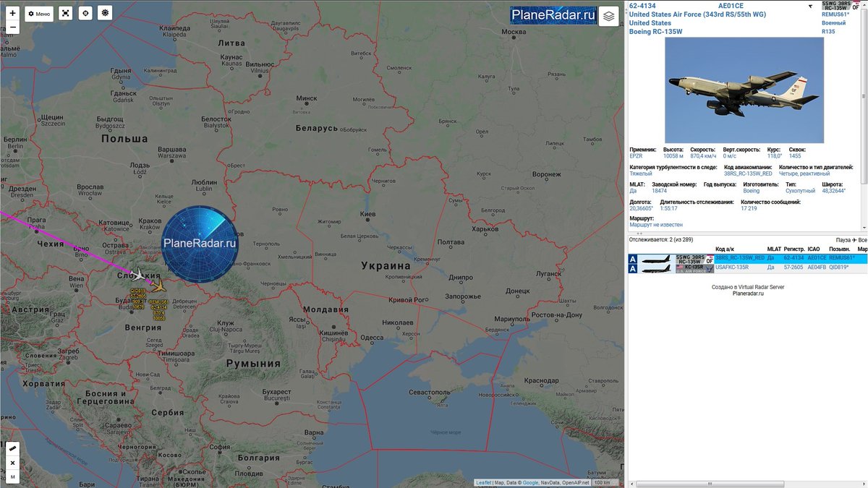Click the A marker in QID819 row

click(x=633, y=269)
